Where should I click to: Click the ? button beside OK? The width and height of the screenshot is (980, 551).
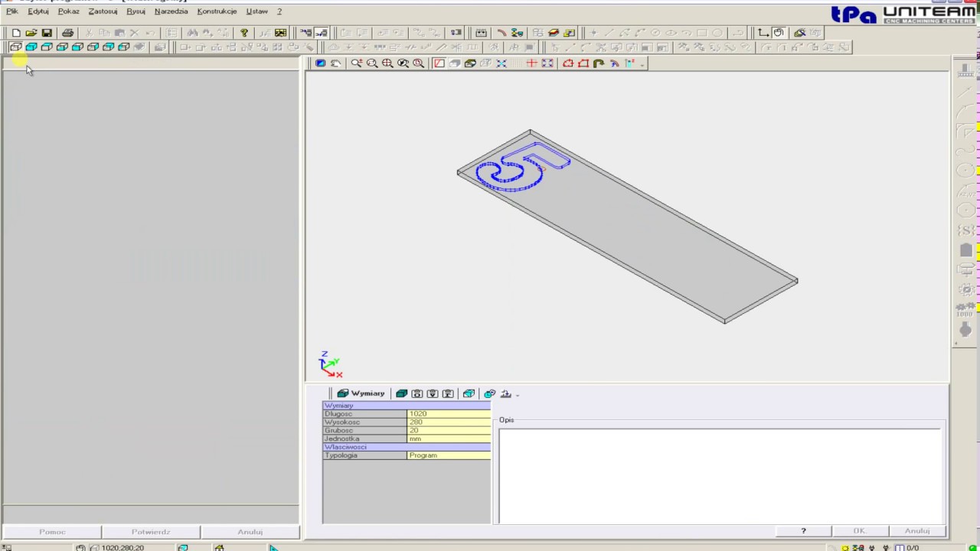coord(803,530)
